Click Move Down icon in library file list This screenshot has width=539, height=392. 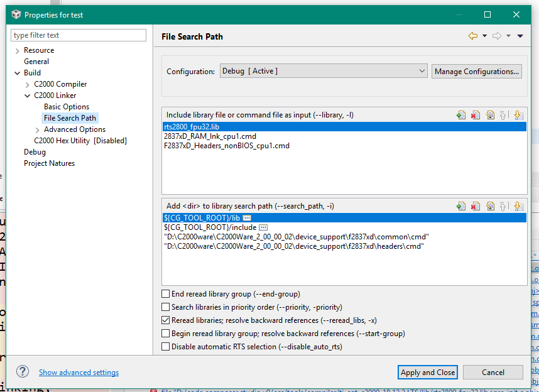518,115
